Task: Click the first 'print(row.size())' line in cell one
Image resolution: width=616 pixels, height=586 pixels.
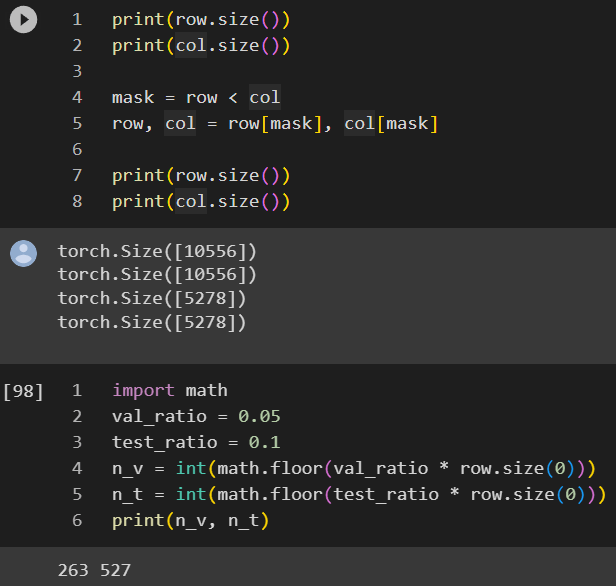Action: point(200,20)
